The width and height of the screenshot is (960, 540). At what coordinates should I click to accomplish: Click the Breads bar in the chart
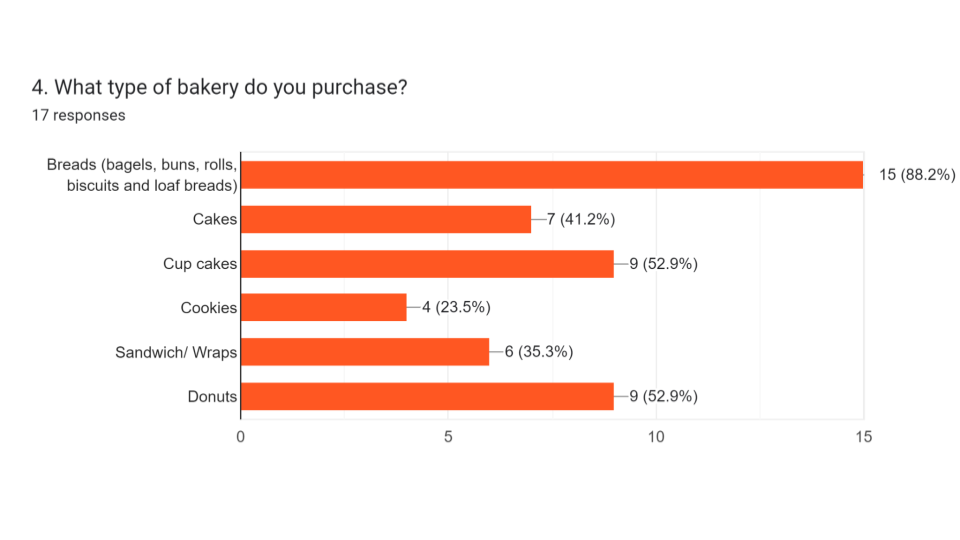point(552,175)
